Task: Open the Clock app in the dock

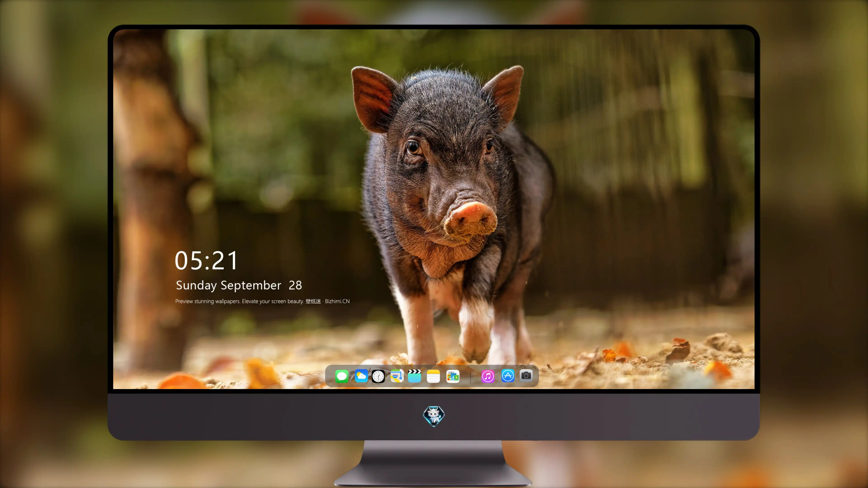Action: (x=378, y=376)
